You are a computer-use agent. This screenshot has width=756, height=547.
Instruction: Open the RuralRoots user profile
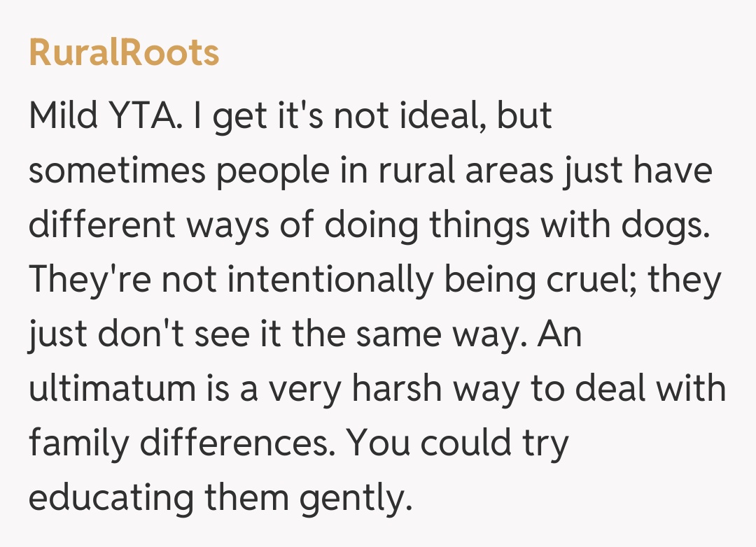tap(124, 53)
